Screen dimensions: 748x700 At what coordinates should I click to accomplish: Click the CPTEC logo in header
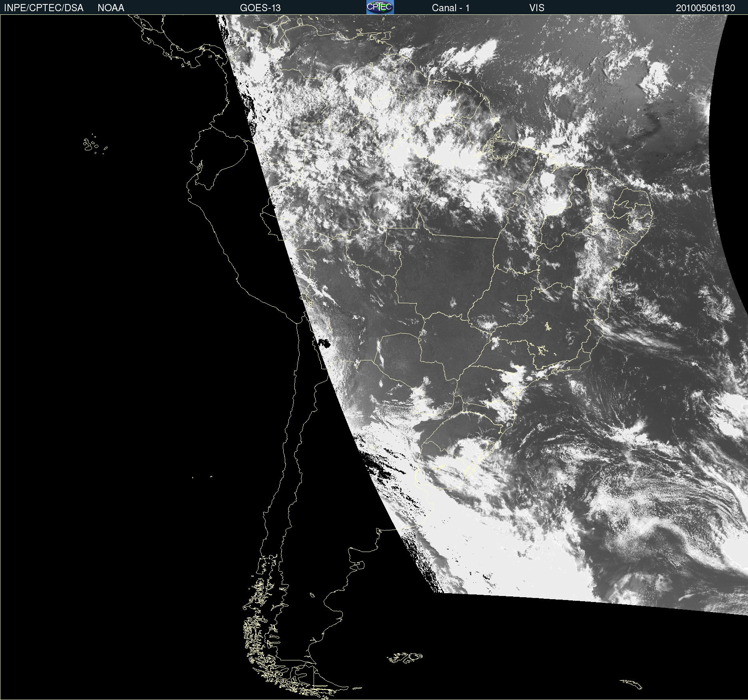pos(380,7)
